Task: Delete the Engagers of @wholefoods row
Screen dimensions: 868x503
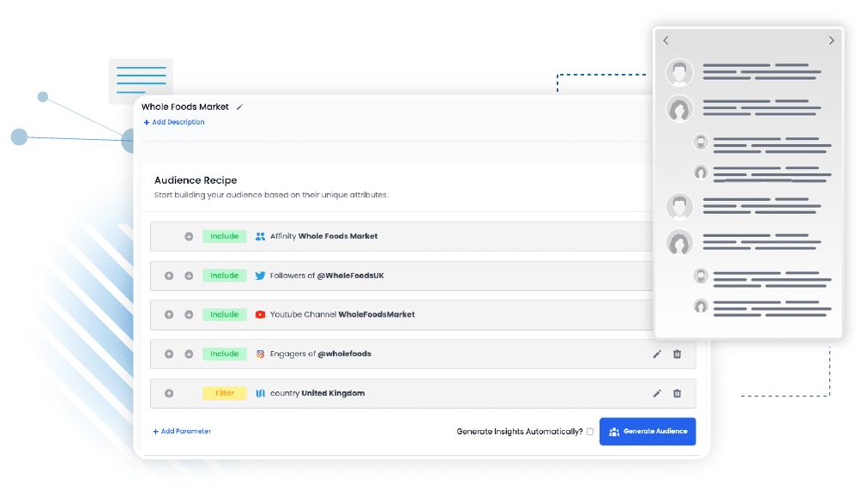Action: coord(677,354)
